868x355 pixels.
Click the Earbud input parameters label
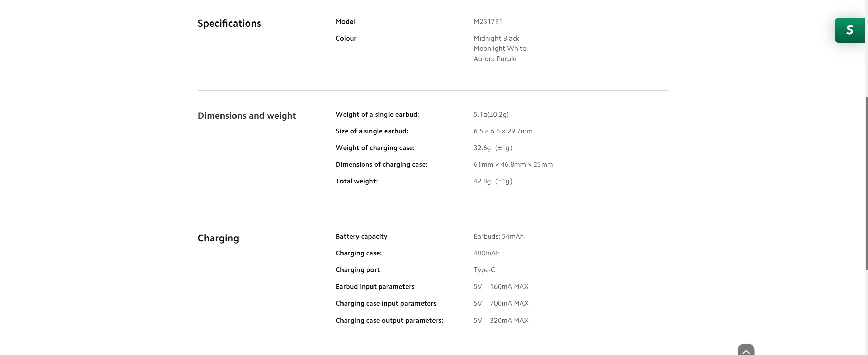375,286
